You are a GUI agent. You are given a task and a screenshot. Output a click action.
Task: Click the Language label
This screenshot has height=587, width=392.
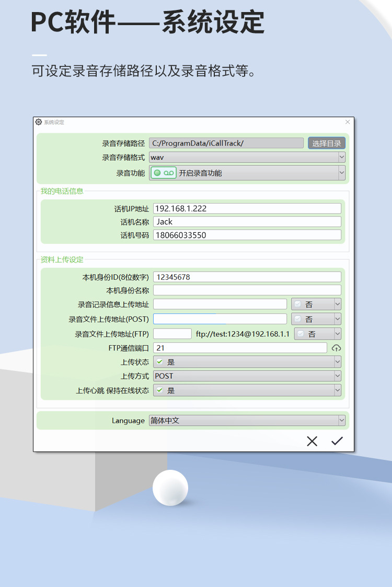coord(128,421)
